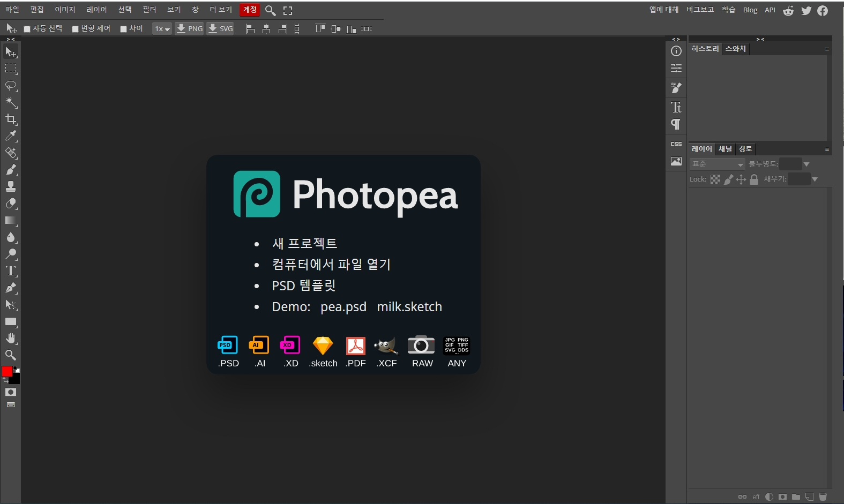Select the Hand tool
Image resolution: width=844 pixels, height=504 pixels.
[x=11, y=338]
